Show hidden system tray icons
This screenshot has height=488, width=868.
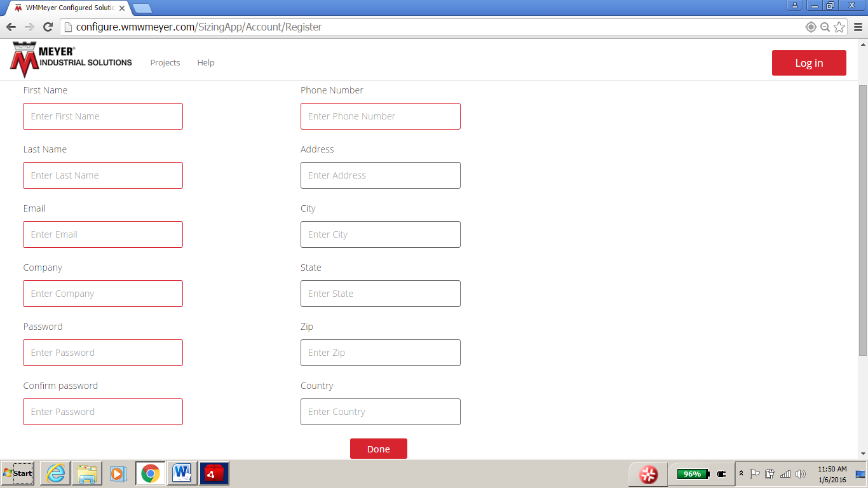coord(741,473)
